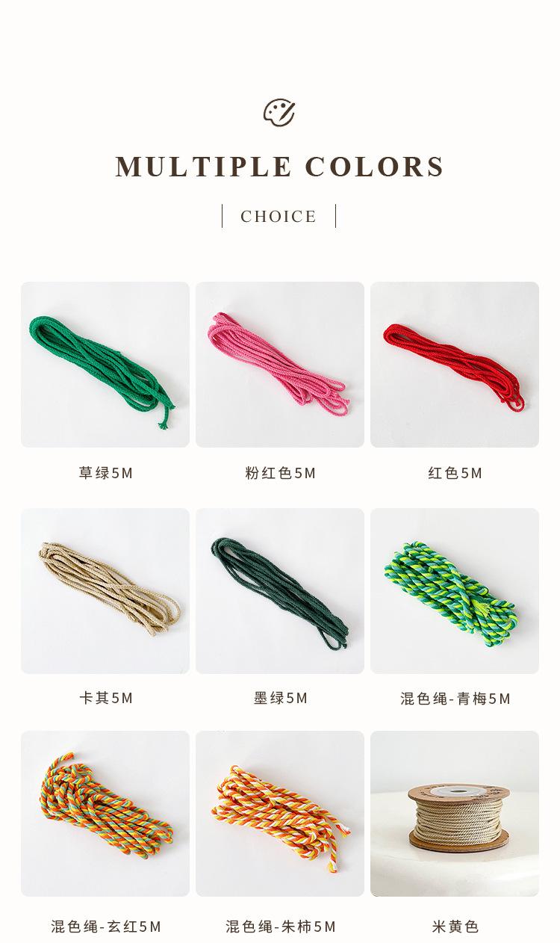
Task: Click the 卡其5M label
Action: coord(105,698)
